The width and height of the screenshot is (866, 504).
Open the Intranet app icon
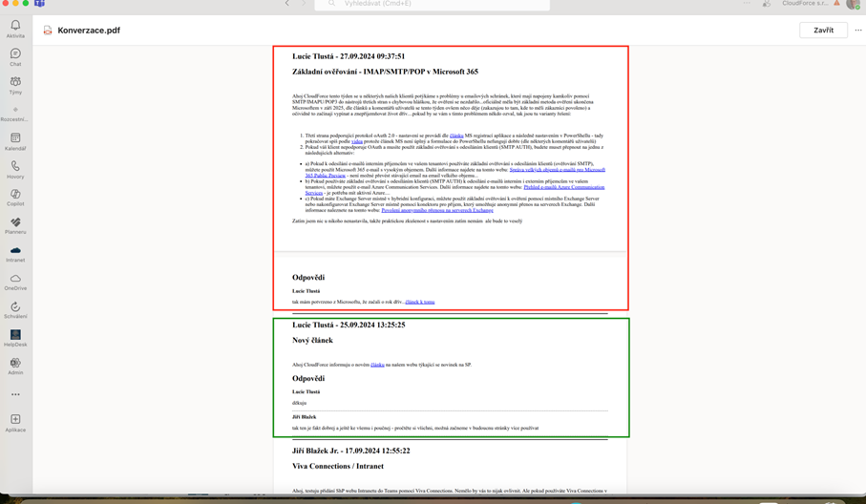tap(15, 254)
